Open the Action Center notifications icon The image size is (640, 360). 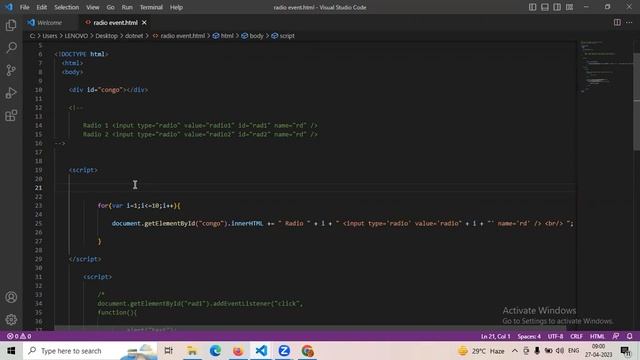point(625,351)
